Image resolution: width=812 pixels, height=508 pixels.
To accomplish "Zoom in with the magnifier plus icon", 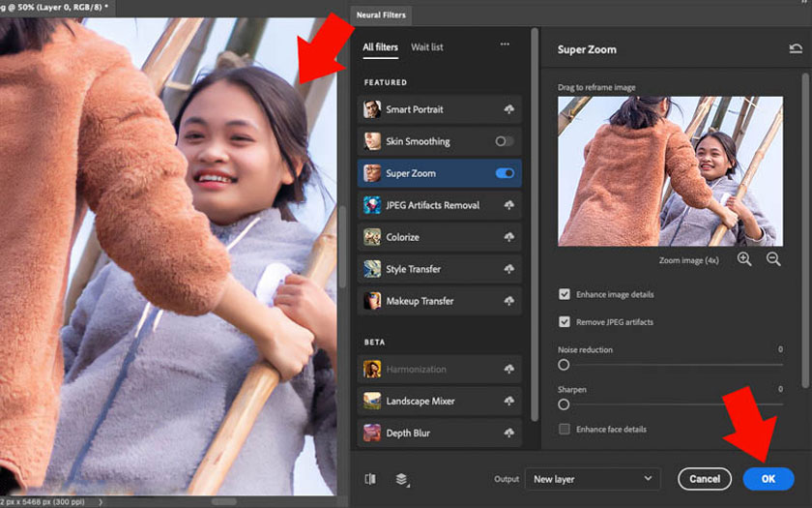I will (x=744, y=259).
